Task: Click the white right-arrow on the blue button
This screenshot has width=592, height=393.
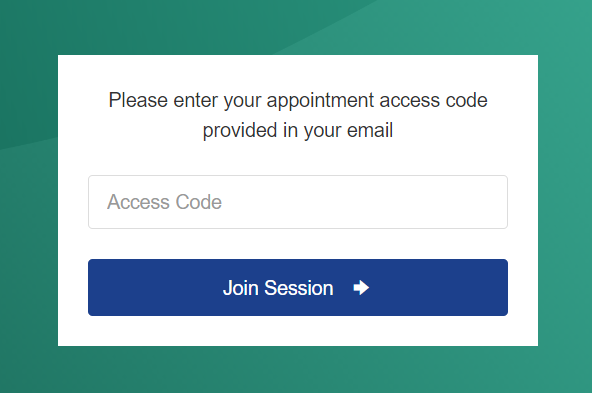Action: (x=361, y=288)
